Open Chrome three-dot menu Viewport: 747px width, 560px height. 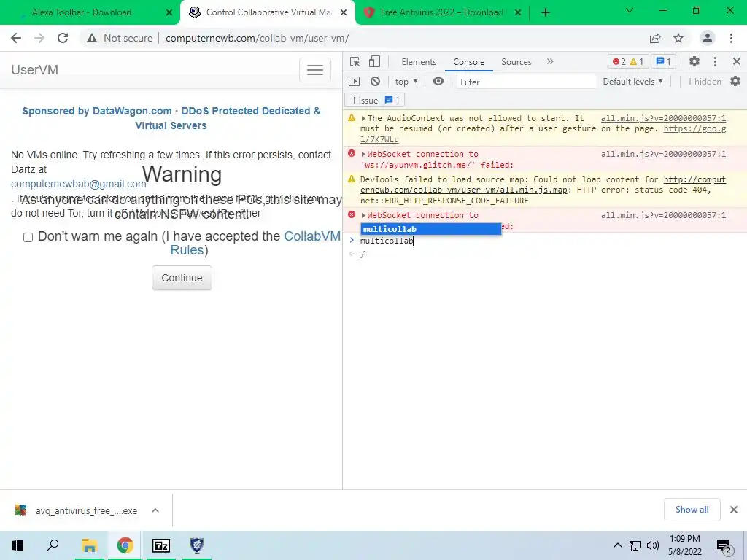click(731, 38)
